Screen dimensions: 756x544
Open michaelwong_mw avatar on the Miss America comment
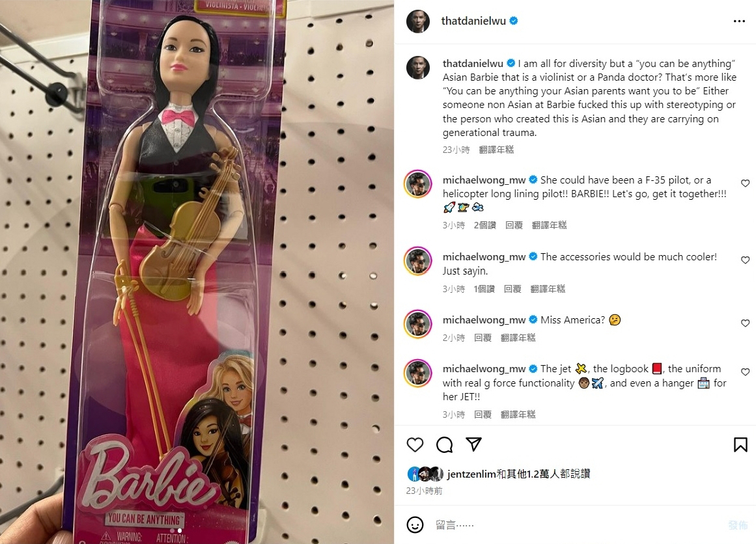tap(417, 324)
